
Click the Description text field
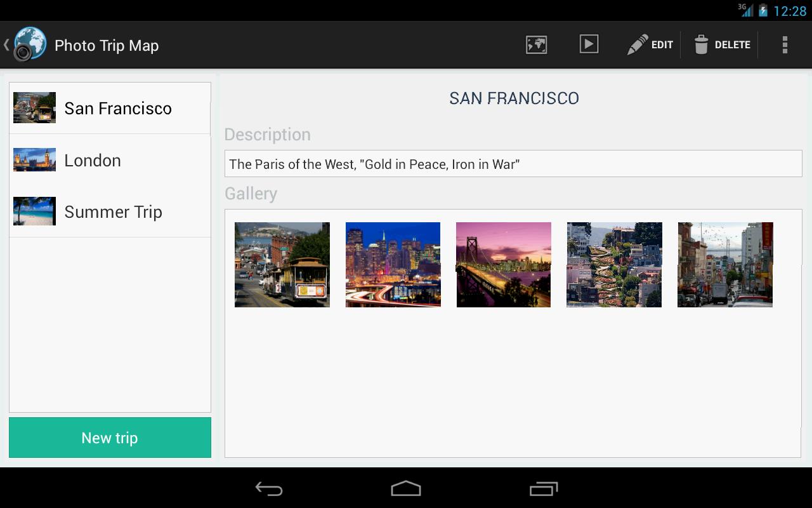[513, 164]
